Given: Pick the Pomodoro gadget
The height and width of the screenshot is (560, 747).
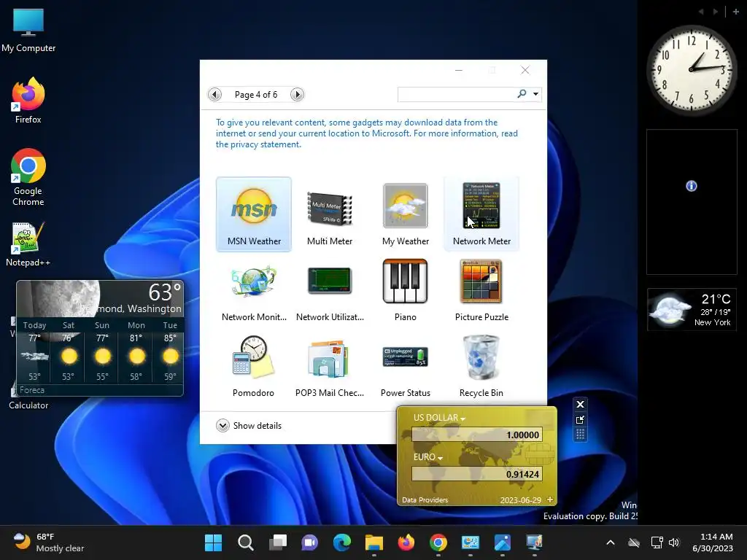Looking at the screenshot, I should (x=253, y=366).
